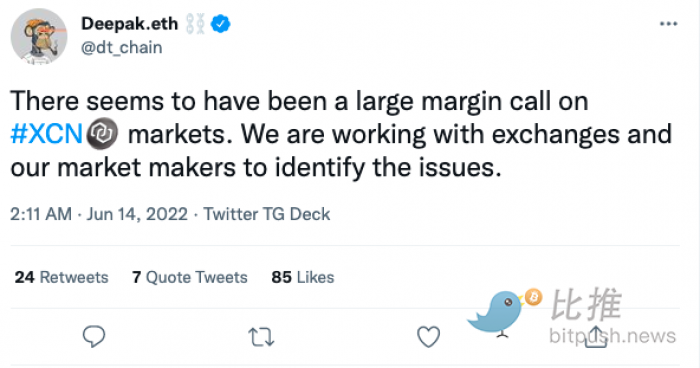Open the #XCN hashtag link
Image resolution: width=700 pixels, height=368 pixels.
tap(46, 134)
